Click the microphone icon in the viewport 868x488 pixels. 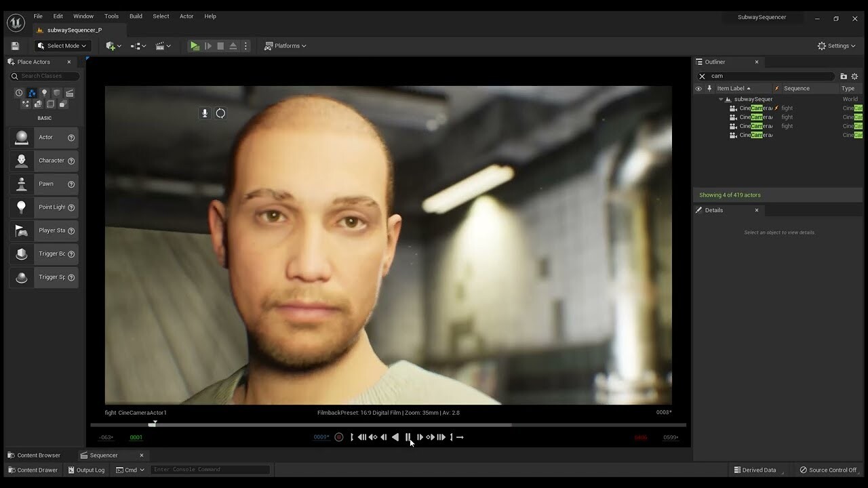pos(204,113)
